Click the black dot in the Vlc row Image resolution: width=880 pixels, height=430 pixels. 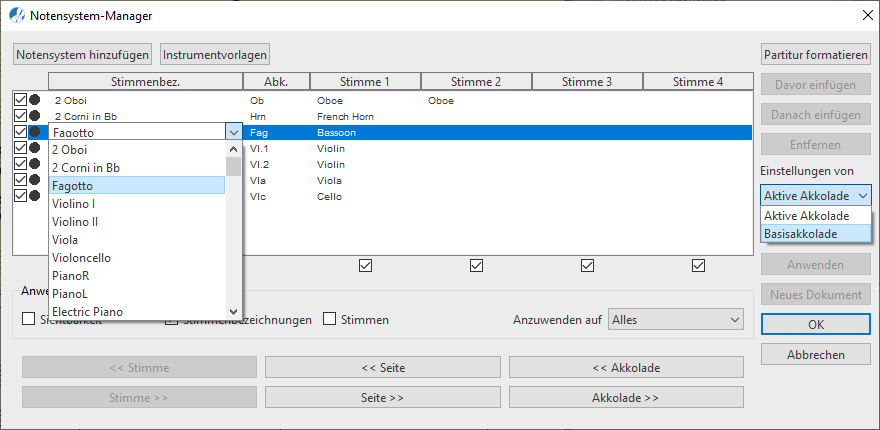coord(35,196)
